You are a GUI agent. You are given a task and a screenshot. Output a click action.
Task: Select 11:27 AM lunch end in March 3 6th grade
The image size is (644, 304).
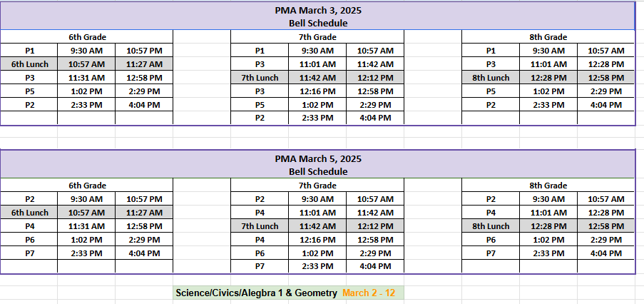click(144, 64)
